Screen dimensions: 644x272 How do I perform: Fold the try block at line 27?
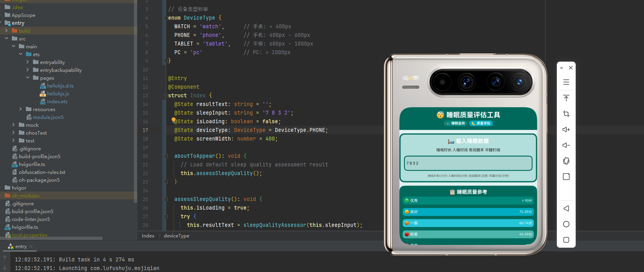click(166, 217)
